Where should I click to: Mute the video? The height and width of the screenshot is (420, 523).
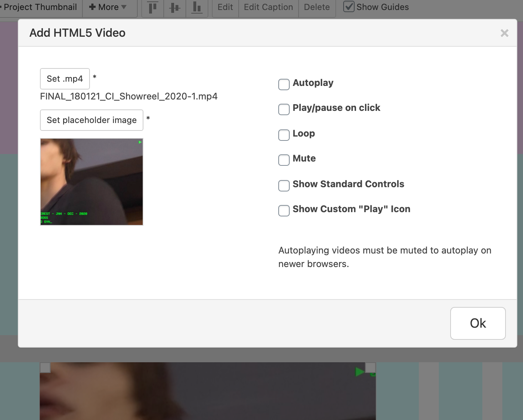pos(284,160)
